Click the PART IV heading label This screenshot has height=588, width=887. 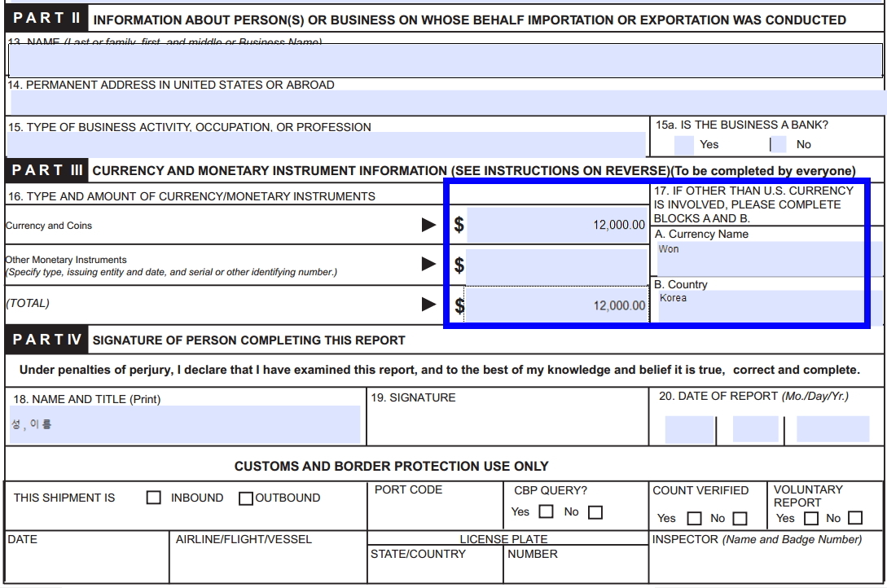pyautogui.click(x=47, y=340)
